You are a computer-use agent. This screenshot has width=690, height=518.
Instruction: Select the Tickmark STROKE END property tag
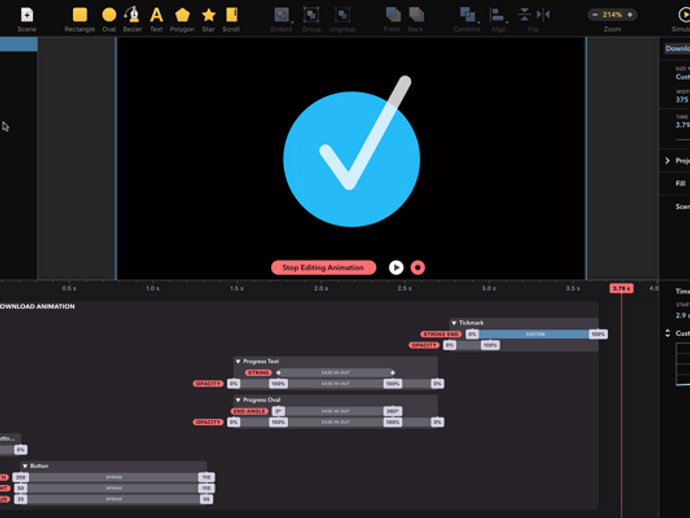click(x=440, y=334)
